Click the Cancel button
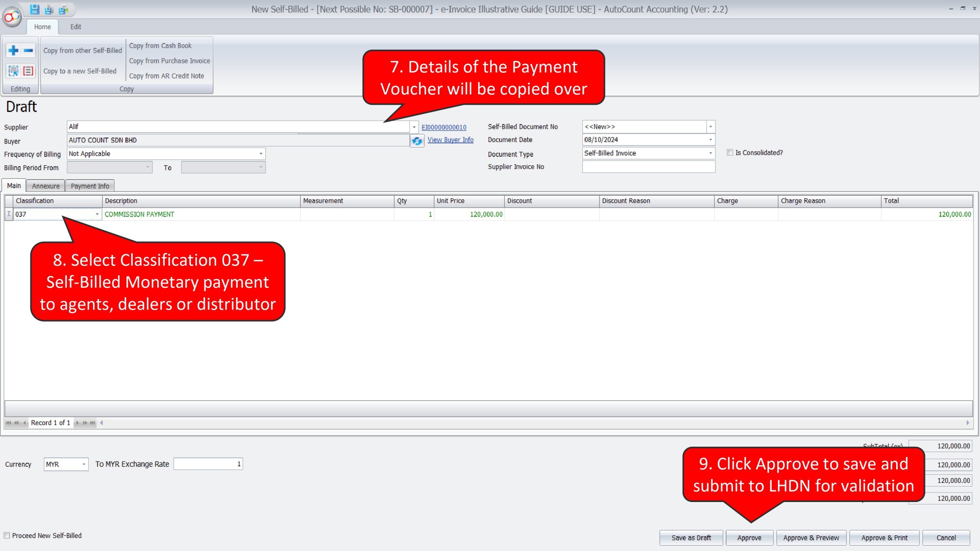The width and height of the screenshot is (980, 551). tap(946, 537)
